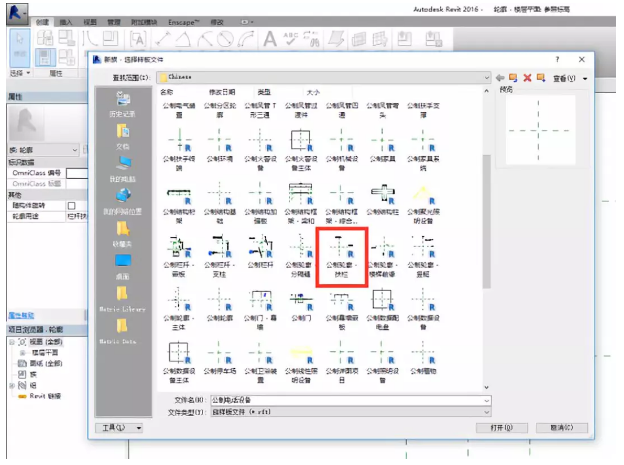Sort files by the 修改日期 column header
The width and height of the screenshot is (624, 465).
(x=222, y=92)
